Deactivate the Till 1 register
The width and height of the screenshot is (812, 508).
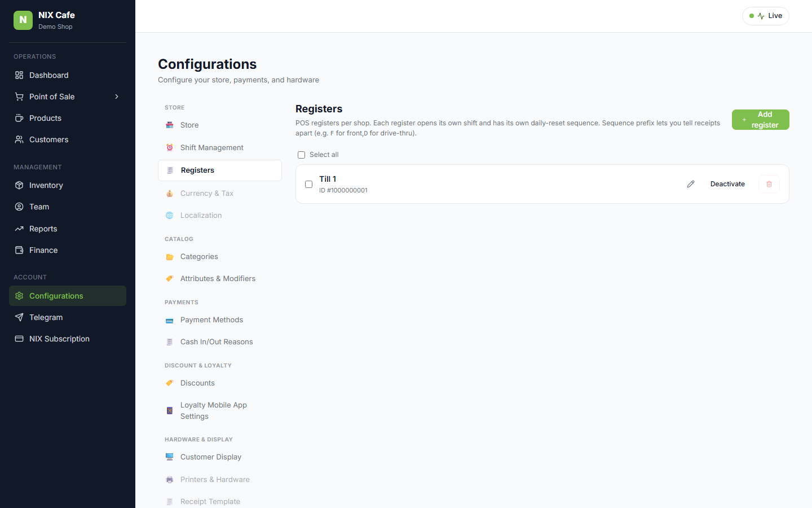(x=727, y=184)
